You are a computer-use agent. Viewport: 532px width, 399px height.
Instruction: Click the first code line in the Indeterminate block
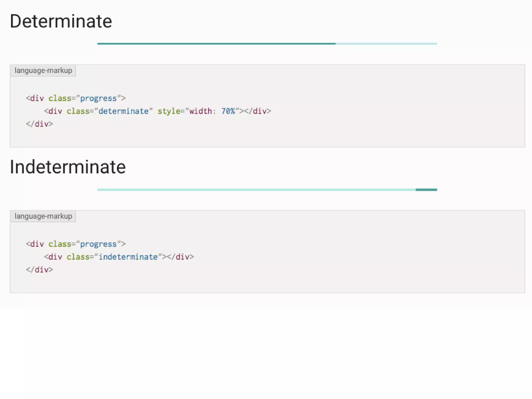76,244
